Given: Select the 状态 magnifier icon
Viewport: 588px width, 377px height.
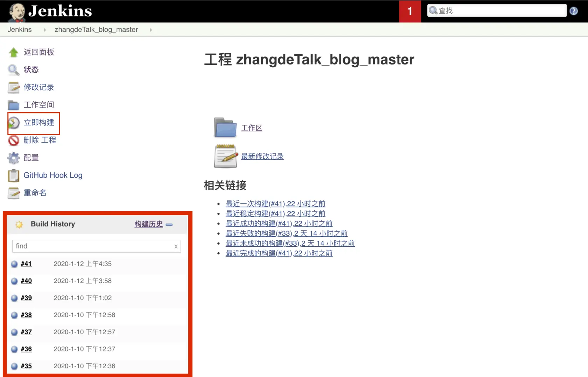Looking at the screenshot, I should click(13, 70).
